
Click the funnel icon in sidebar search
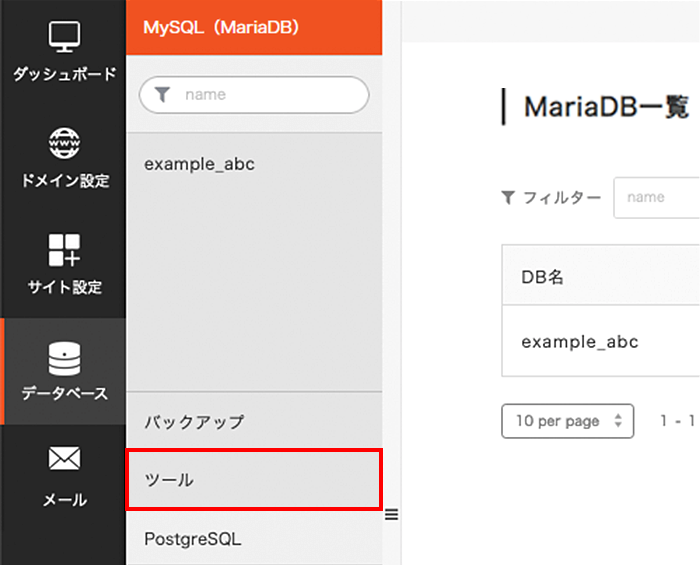(162, 95)
